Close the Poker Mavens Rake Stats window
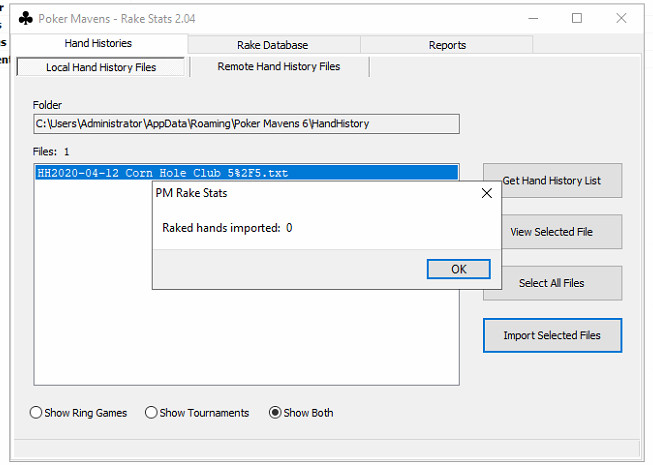Viewport: 653px width, 465px height. 622,18
